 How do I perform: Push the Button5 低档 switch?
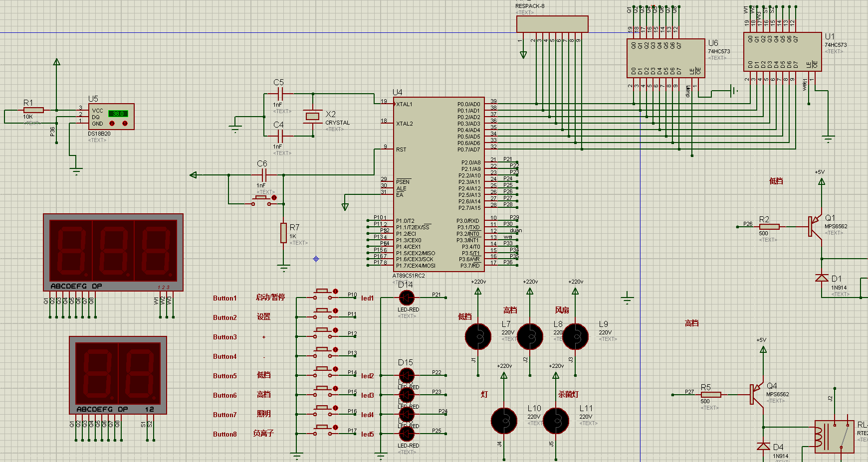(322, 371)
